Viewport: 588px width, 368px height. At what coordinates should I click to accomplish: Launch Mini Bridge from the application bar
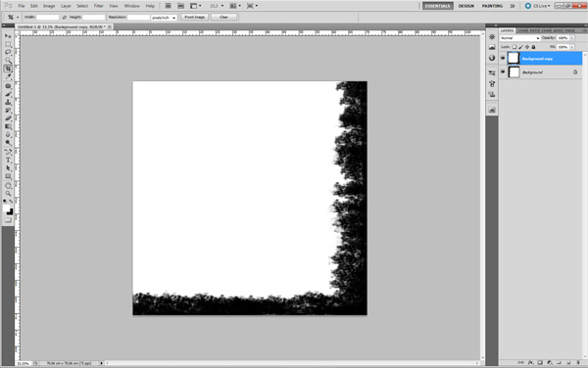[x=180, y=6]
